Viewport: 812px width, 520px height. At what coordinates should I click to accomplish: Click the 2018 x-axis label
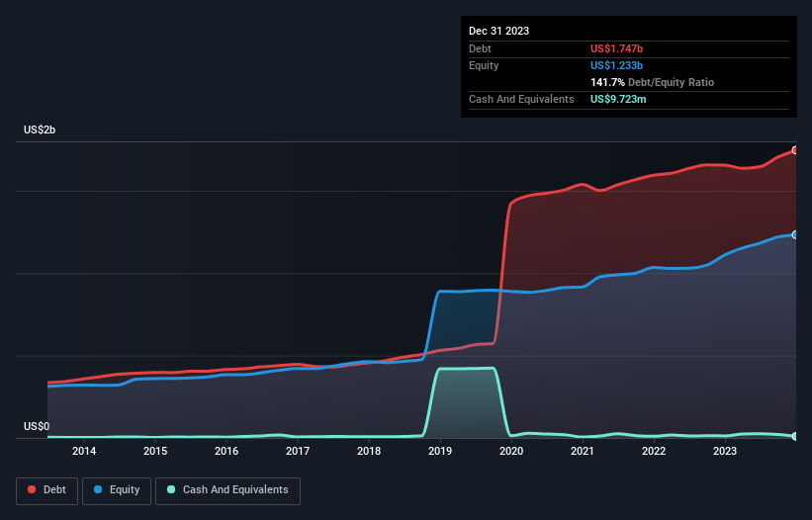pos(369,451)
